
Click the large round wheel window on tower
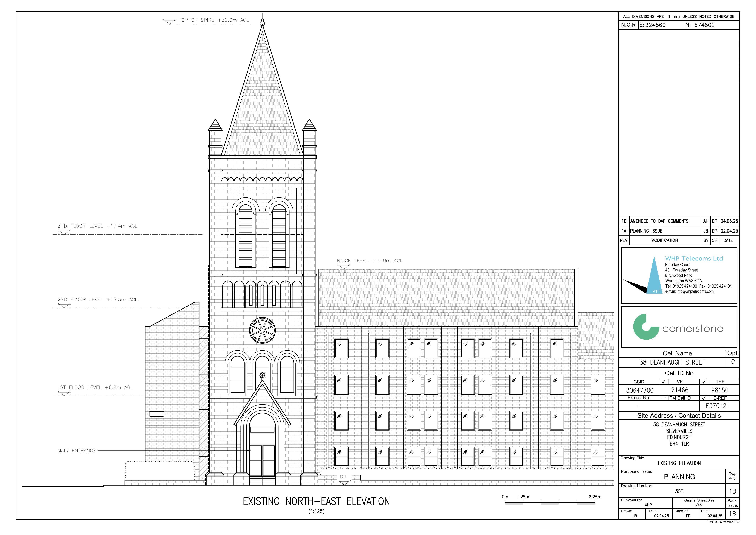click(x=262, y=330)
